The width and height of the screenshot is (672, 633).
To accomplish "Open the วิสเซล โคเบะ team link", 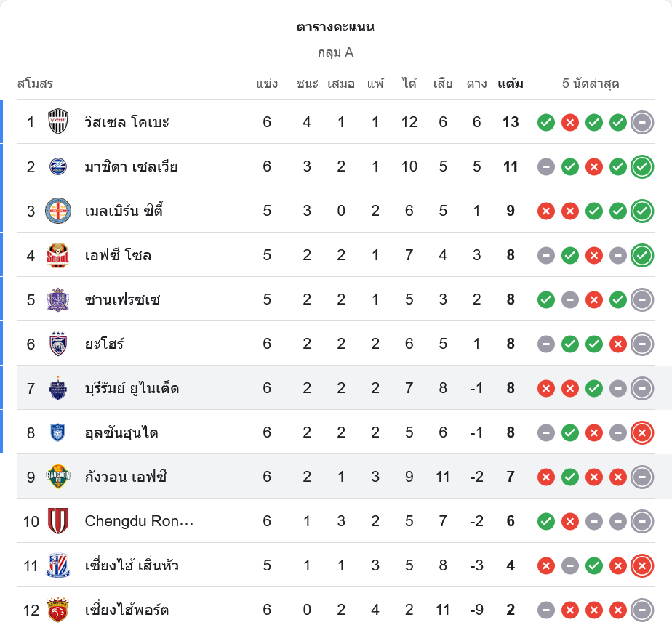I will coord(127,122).
